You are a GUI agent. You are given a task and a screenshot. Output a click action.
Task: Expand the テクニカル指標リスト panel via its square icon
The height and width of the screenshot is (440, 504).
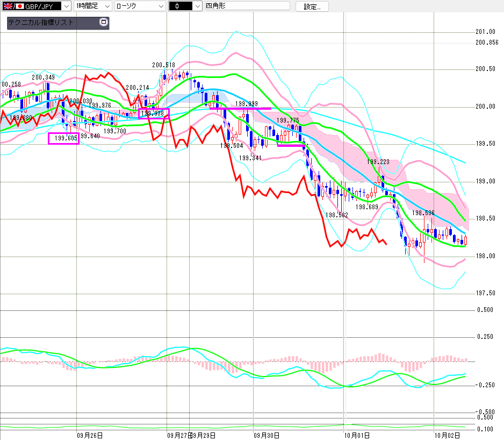click(x=104, y=23)
